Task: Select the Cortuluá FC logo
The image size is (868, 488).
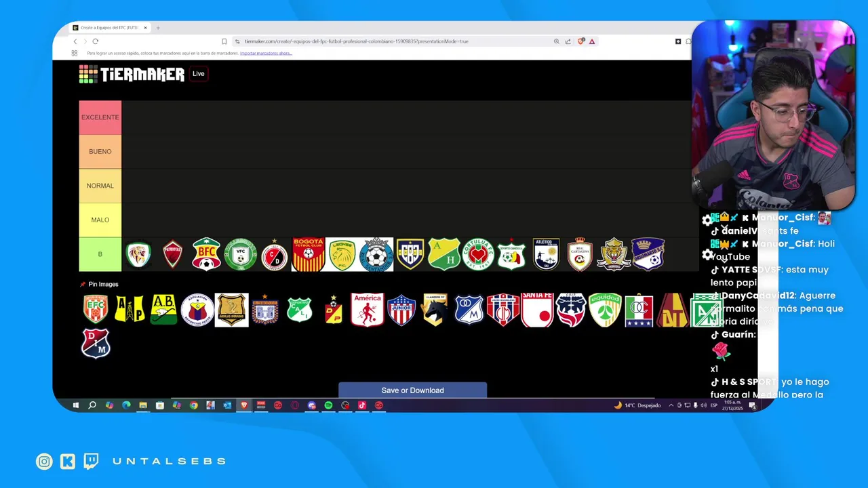Action: coord(478,254)
